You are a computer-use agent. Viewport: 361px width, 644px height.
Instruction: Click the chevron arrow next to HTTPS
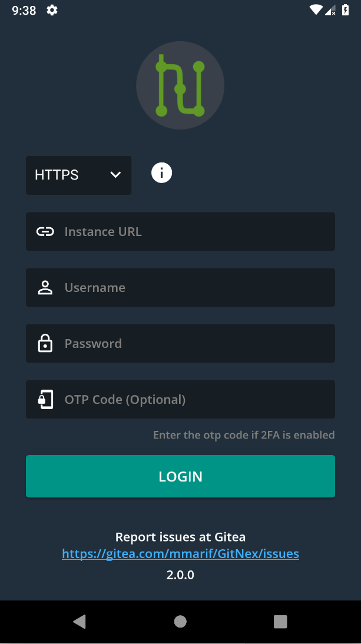[x=115, y=175]
